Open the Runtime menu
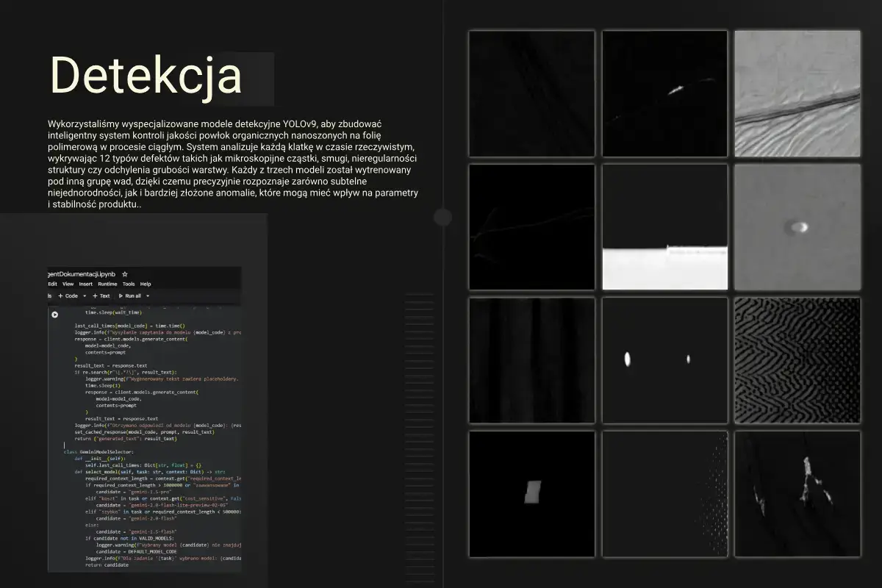Image resolution: width=882 pixels, height=588 pixels. (107, 284)
